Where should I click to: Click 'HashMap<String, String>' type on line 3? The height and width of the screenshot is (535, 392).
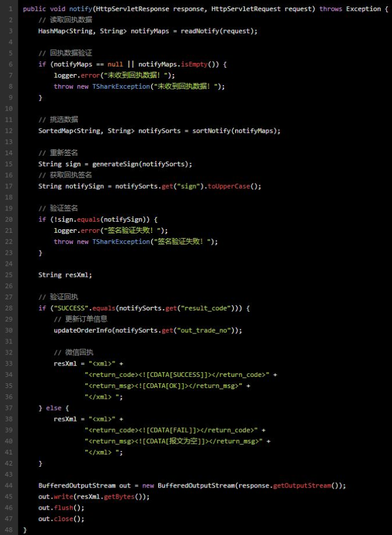(x=82, y=31)
